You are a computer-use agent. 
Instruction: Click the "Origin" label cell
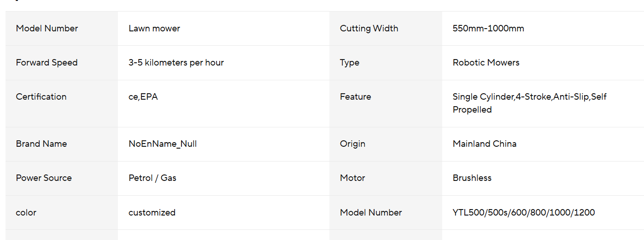point(352,144)
